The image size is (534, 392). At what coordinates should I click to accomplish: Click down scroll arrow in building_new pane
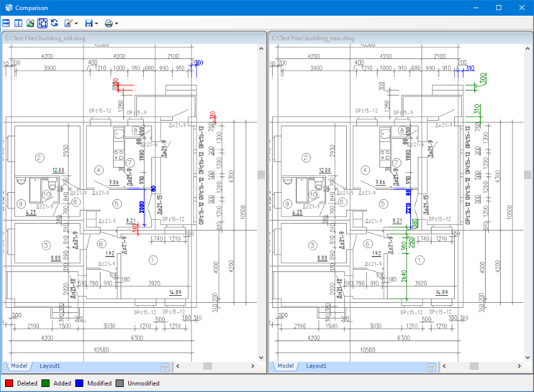point(528,357)
